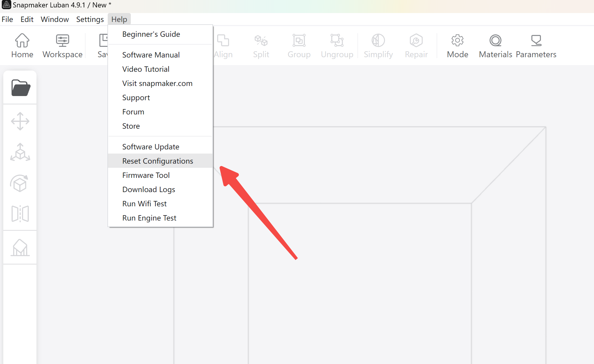The width and height of the screenshot is (594, 364).
Task: Open the Edit menu
Action: coord(27,19)
